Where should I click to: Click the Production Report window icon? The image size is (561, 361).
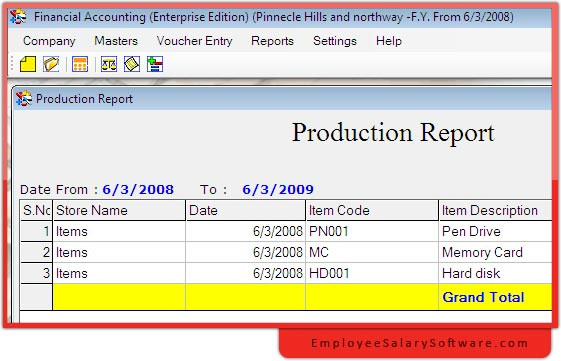(x=24, y=99)
